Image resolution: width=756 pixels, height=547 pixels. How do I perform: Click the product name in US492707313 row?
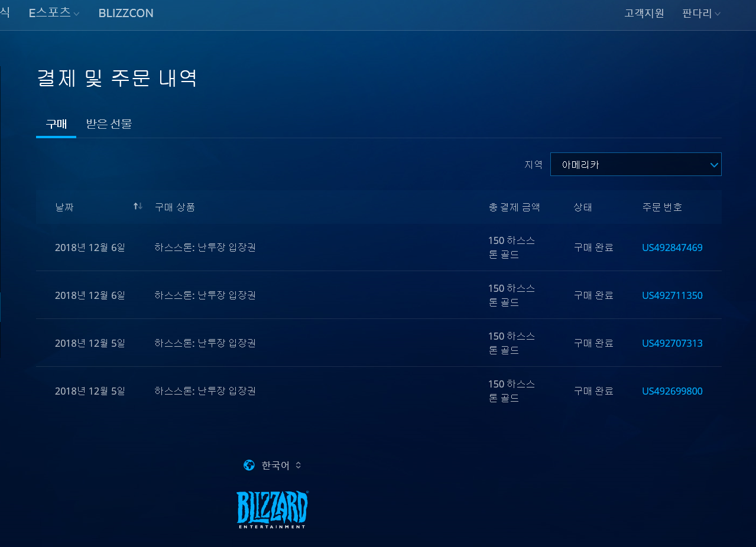click(x=205, y=343)
